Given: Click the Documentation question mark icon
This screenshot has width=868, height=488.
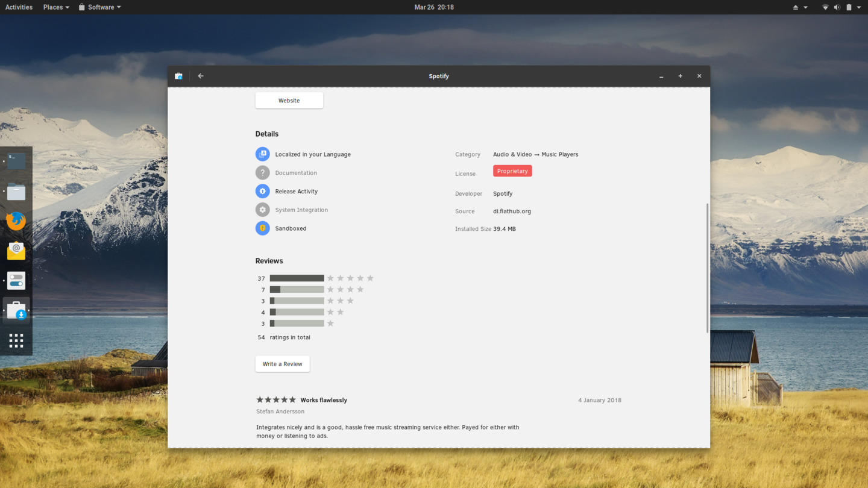Looking at the screenshot, I should pos(262,173).
